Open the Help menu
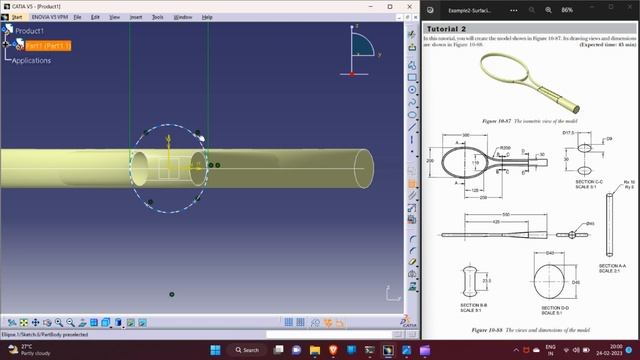 (207, 17)
